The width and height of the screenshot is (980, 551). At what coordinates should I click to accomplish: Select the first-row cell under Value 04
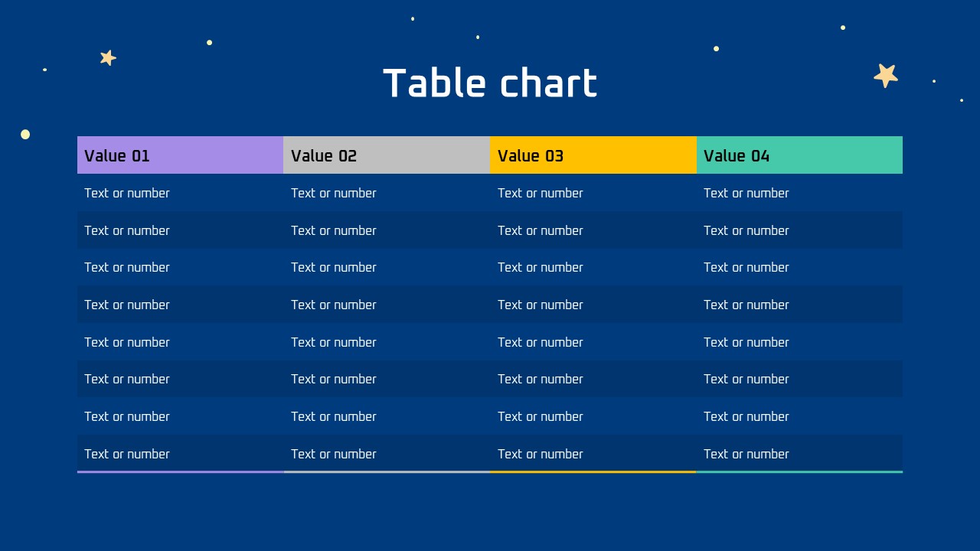(799, 193)
